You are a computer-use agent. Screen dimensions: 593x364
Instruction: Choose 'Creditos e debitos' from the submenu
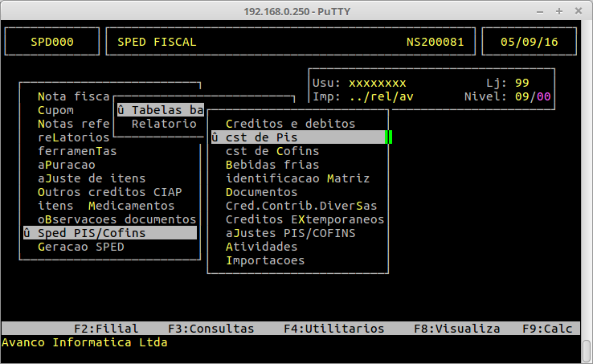click(290, 124)
